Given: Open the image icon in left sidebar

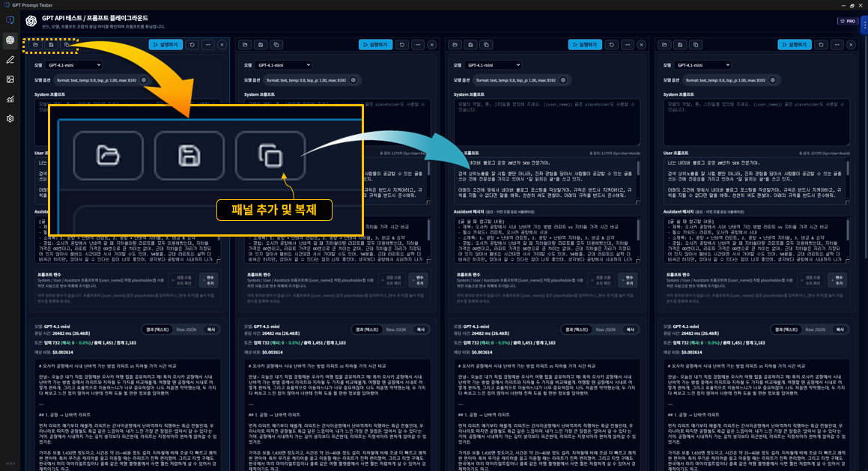Looking at the screenshot, I should pyautogui.click(x=10, y=79).
